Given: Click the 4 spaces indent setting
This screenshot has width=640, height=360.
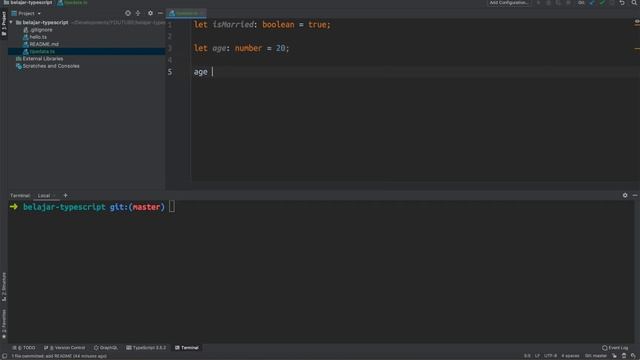Looking at the screenshot, I should (570, 356).
